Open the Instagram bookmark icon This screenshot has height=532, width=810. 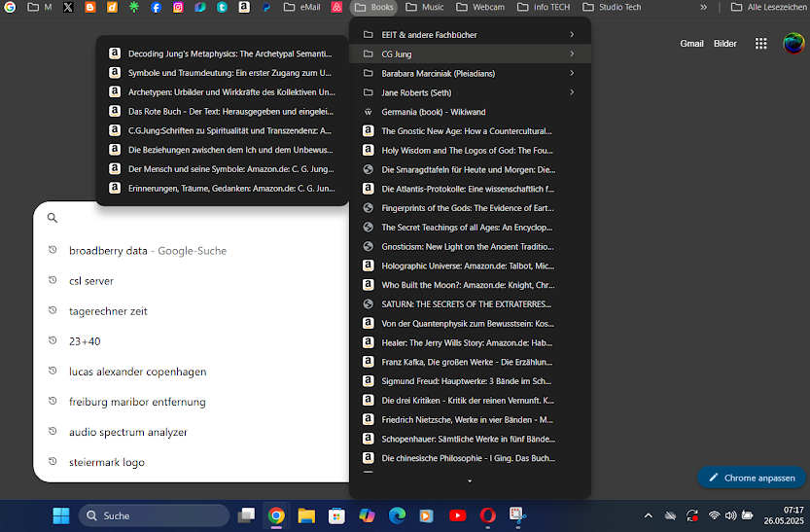(x=178, y=7)
